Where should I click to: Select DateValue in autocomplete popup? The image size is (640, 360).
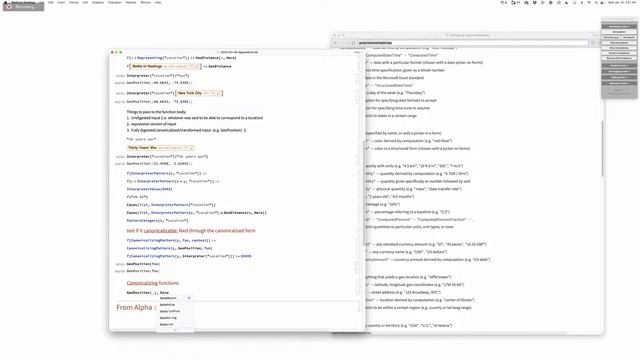click(167, 305)
